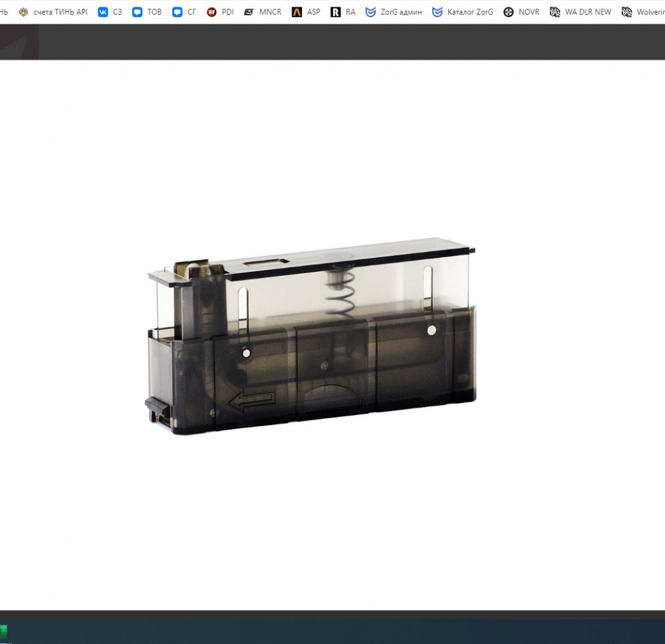Click the счета ТИНЬ API bookmark icon

(24, 12)
